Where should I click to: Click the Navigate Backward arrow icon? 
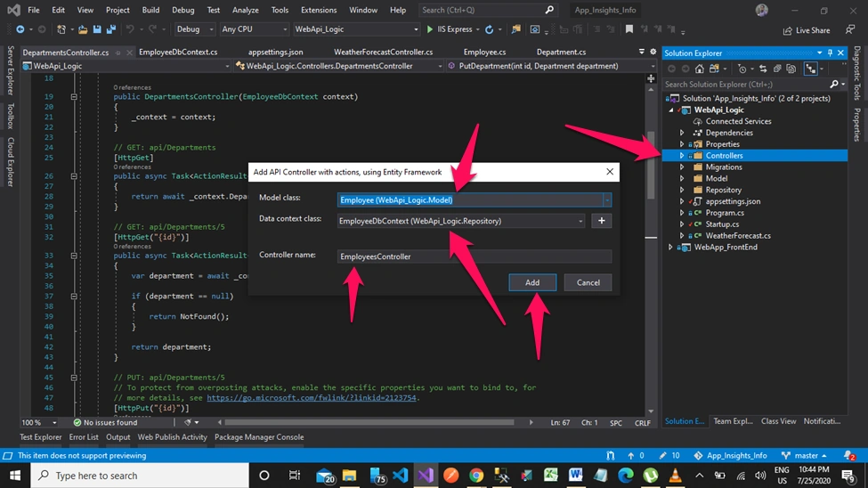click(20, 29)
